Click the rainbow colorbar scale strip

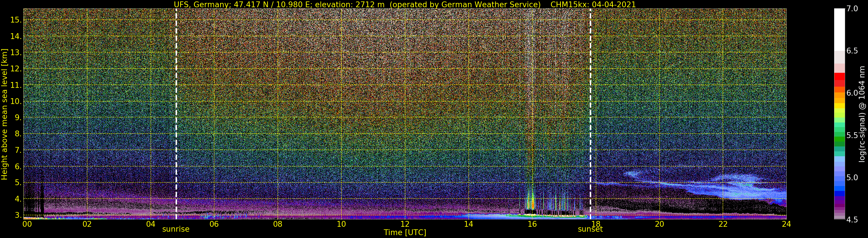coord(839,114)
